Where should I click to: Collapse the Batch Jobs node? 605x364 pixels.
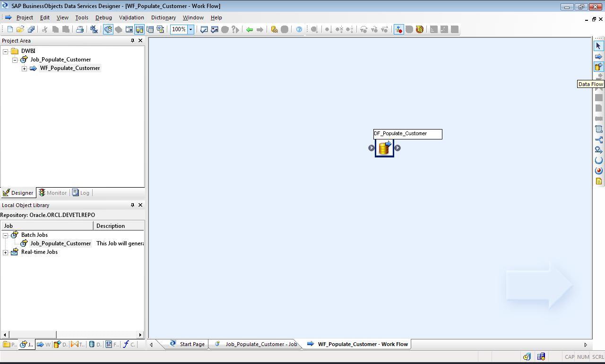tap(6, 235)
